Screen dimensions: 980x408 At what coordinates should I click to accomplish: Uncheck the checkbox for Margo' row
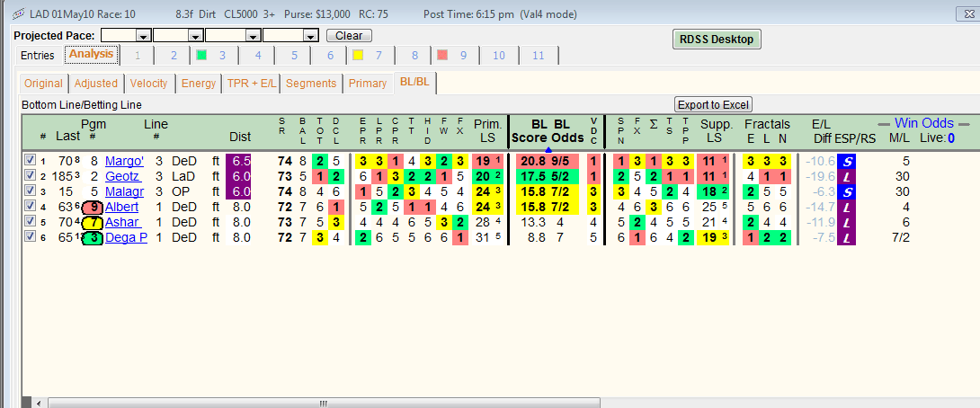(28, 161)
